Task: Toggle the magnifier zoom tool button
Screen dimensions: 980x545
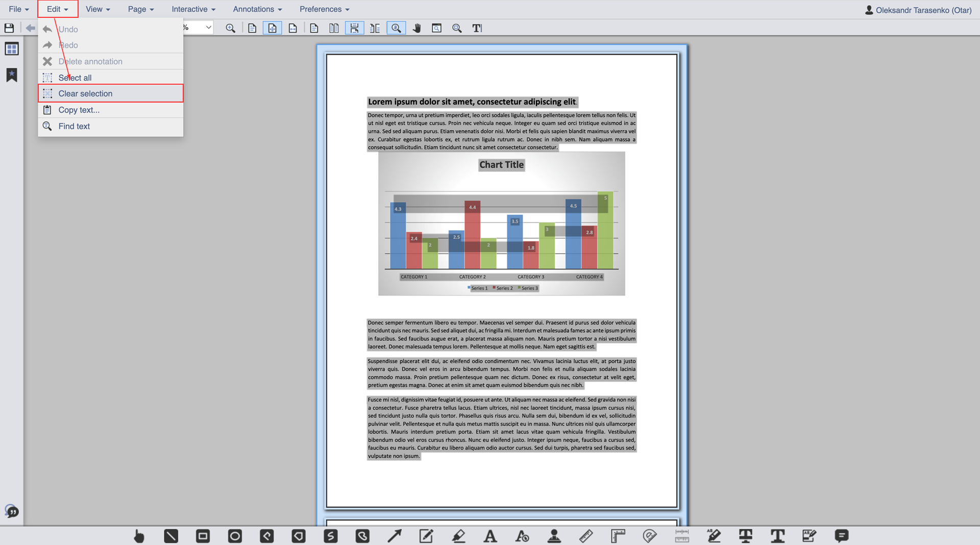Action: pos(396,28)
